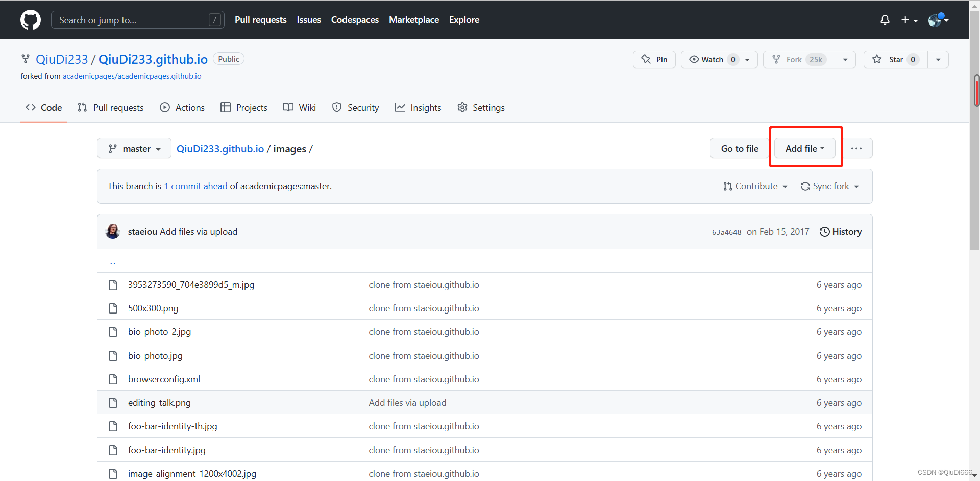Screen dimensions: 980x481
Task: Open the QiuDi233 owner profile link
Action: click(62, 59)
